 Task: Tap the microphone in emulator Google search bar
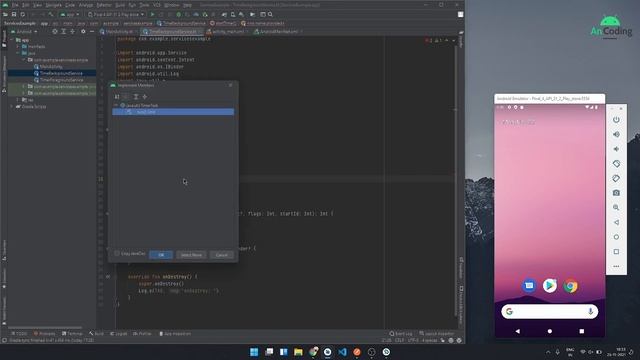[590, 311]
